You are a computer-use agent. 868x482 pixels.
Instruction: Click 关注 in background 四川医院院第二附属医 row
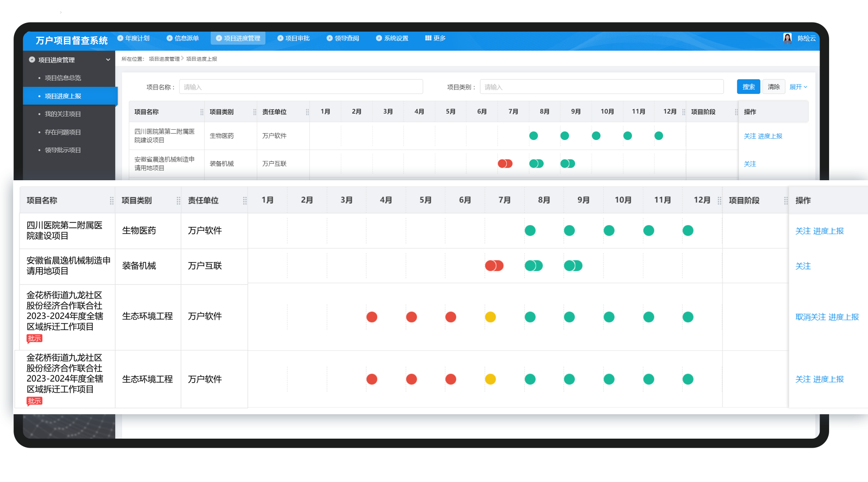750,136
